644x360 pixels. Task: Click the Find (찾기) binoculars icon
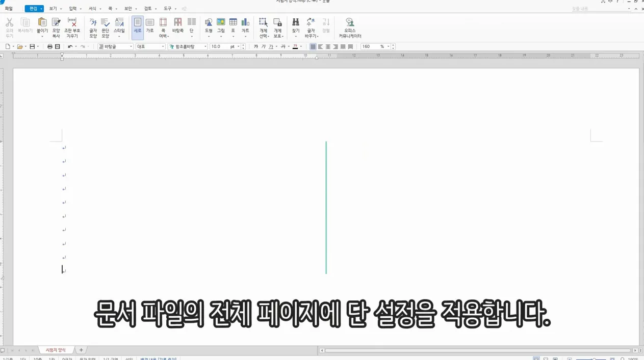pos(296,22)
